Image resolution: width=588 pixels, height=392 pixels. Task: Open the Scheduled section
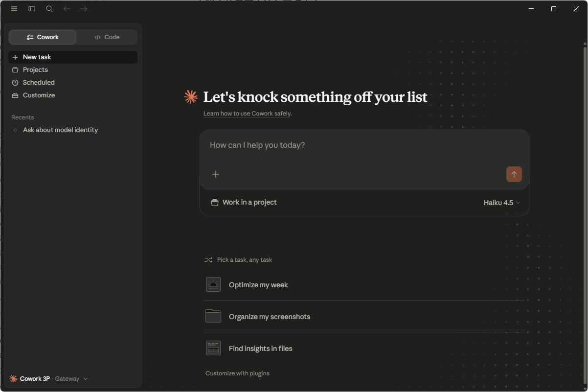coord(73,83)
